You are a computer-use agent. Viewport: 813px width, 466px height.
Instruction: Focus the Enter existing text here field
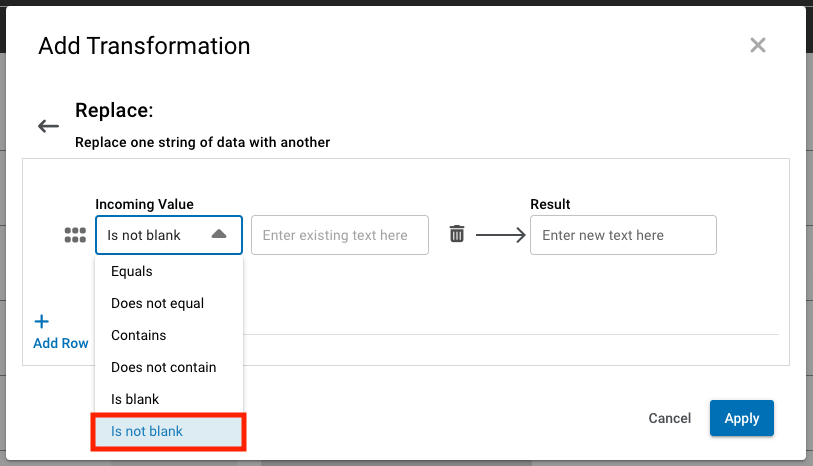(339, 235)
